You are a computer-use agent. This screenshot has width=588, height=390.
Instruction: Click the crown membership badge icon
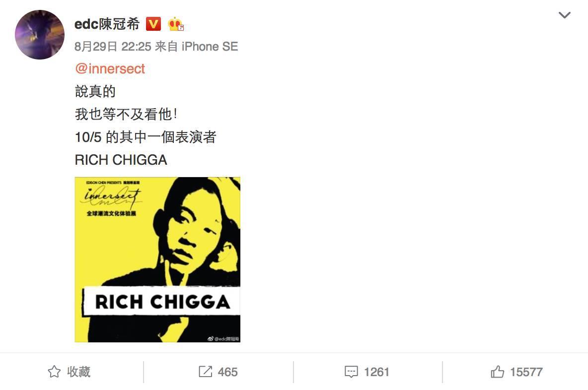point(175,24)
